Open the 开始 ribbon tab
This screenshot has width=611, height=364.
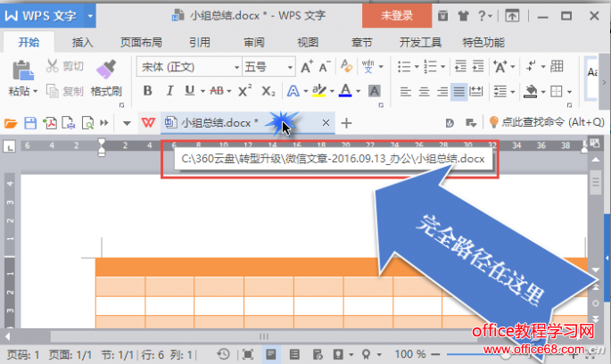tap(29, 42)
